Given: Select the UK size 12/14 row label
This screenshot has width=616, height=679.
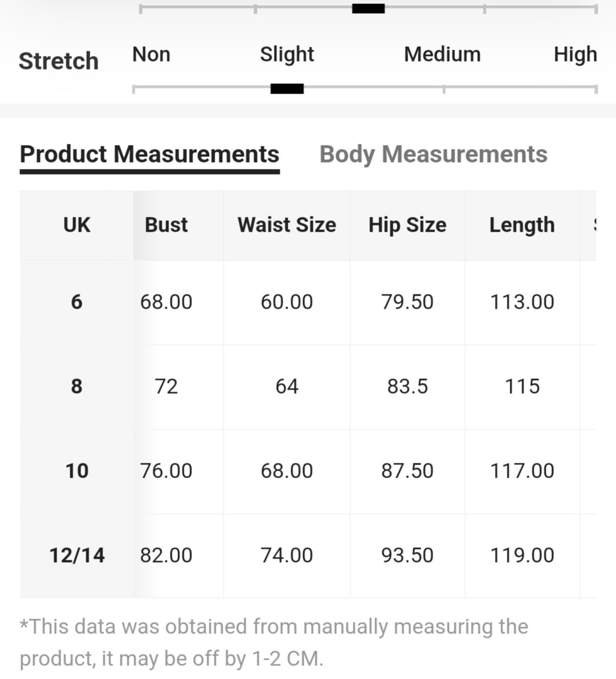Looking at the screenshot, I should click(77, 555).
